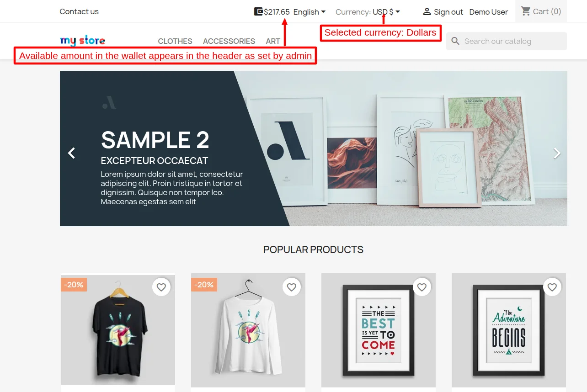
Task: Click the -20% badge on white long-sleeve shirt
Action: click(204, 285)
